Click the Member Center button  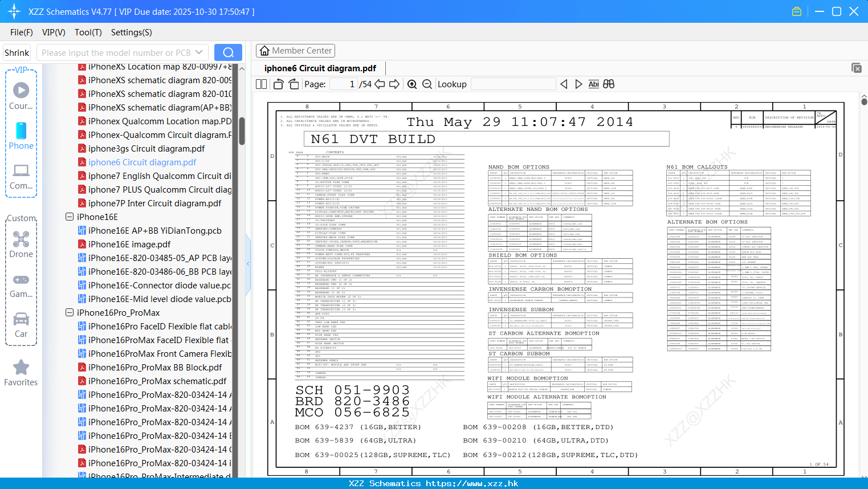[x=295, y=51]
